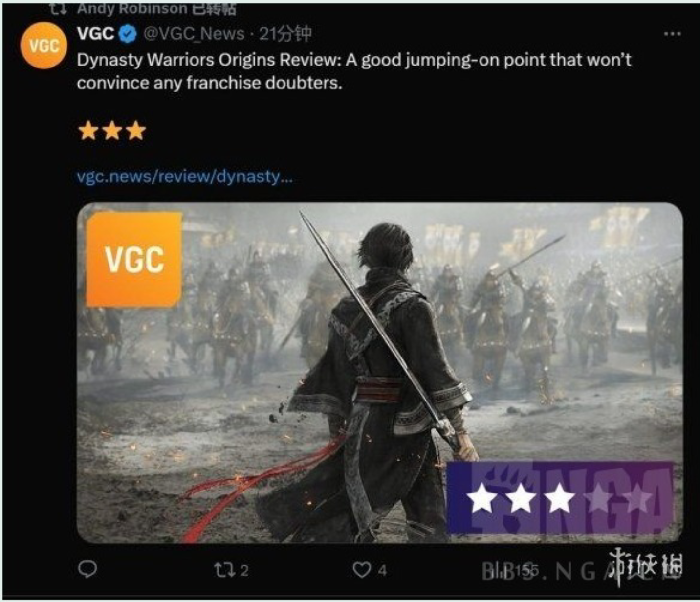Open Andy Robinson's reposted label

(x=156, y=8)
